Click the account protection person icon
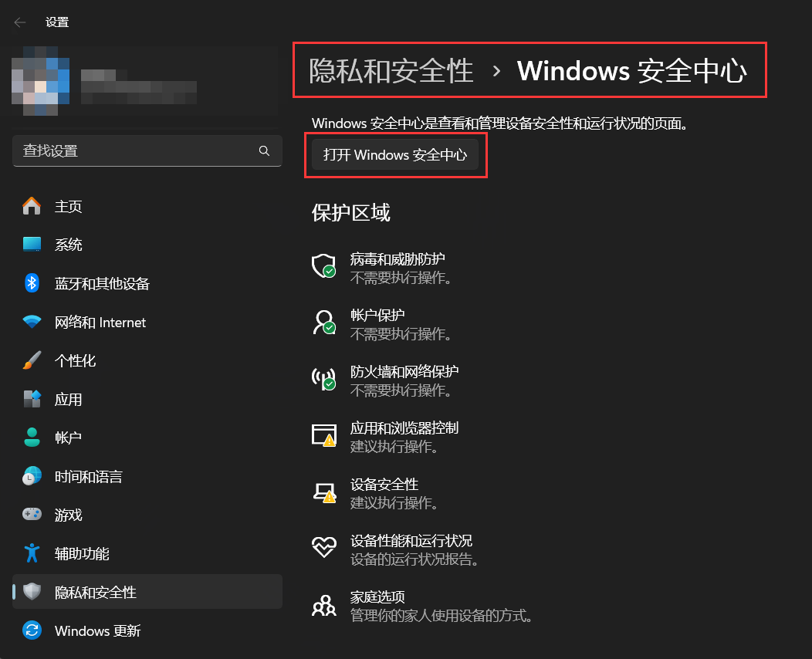Screen dimensions: 812x659 click(x=323, y=323)
